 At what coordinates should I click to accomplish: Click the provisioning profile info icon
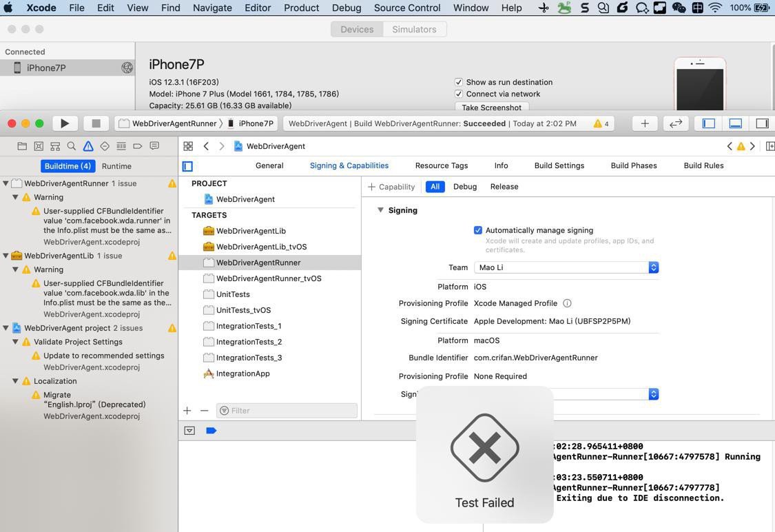[568, 304]
